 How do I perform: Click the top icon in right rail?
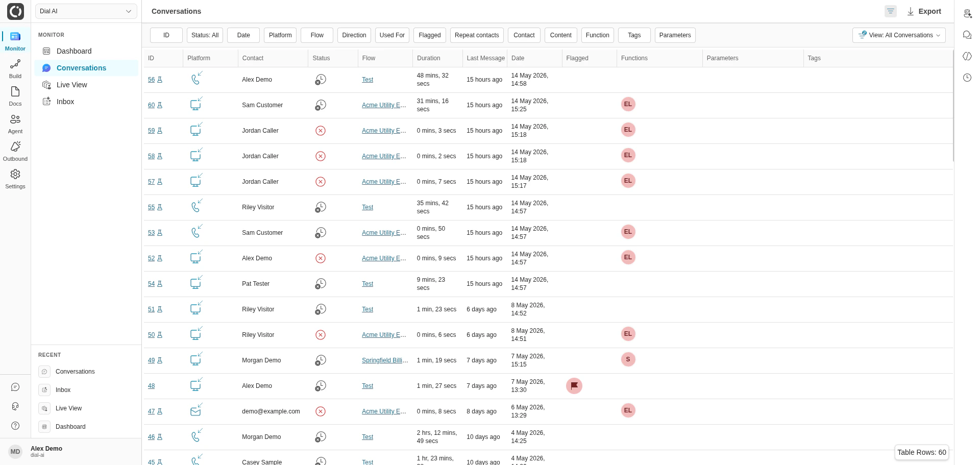(967, 14)
